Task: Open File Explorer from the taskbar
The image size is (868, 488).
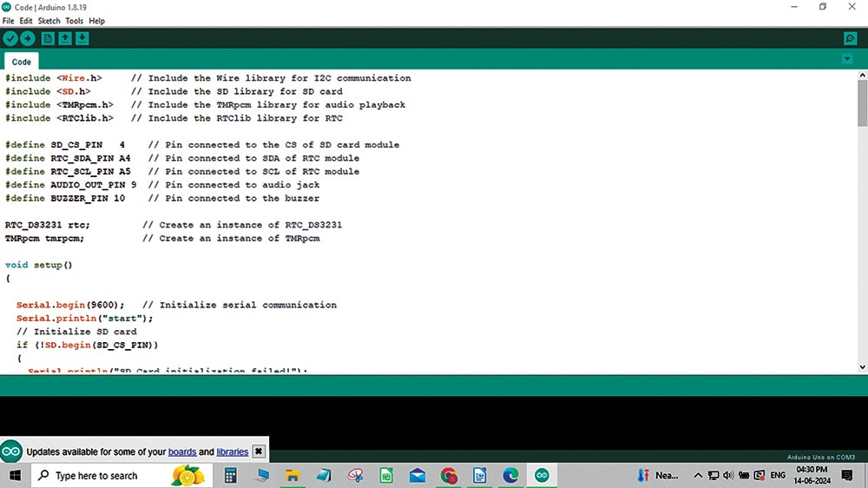Action: (293, 475)
